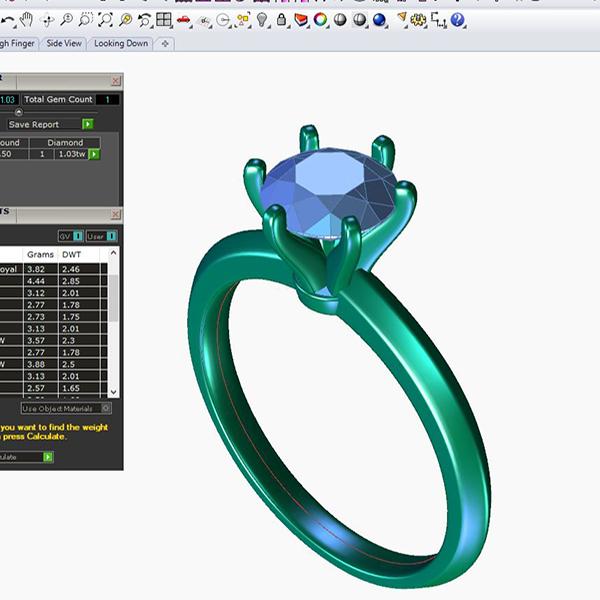Click the first grey shaded sphere icon
Viewport: 600px width, 600px height.
[x=340, y=20]
